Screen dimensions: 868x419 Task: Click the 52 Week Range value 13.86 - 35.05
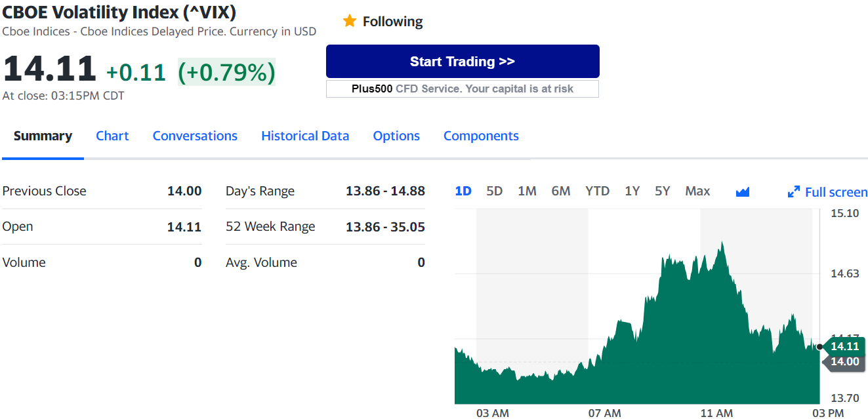pos(385,227)
